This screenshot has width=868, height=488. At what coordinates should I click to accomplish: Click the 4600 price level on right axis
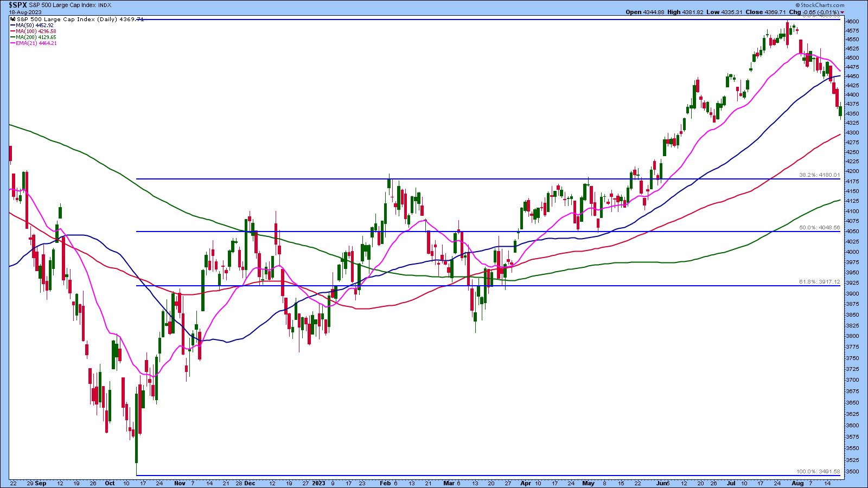point(852,21)
